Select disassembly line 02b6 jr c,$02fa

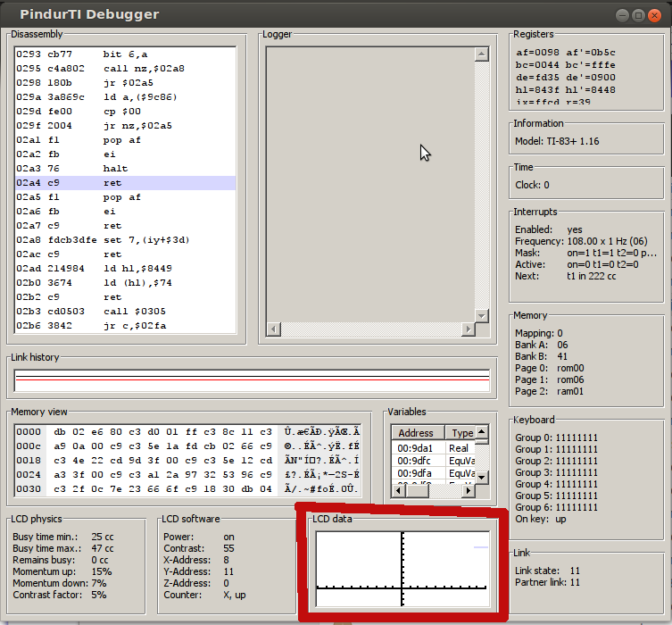[125, 326]
